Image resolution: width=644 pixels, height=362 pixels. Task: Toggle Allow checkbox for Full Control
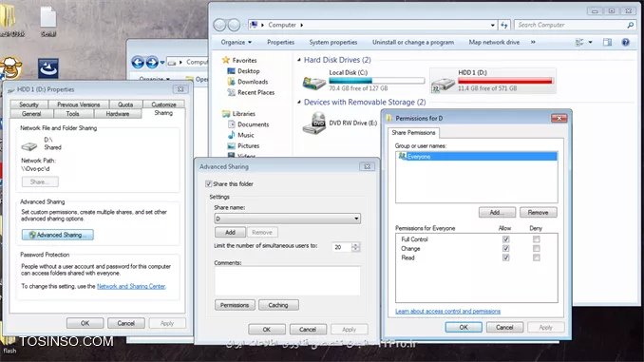[x=505, y=239]
